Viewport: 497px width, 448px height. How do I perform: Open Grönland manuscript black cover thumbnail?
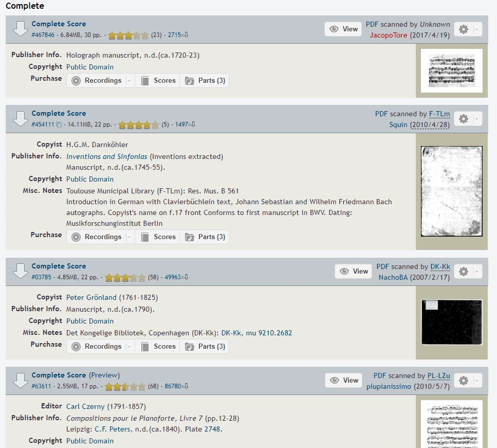451,322
